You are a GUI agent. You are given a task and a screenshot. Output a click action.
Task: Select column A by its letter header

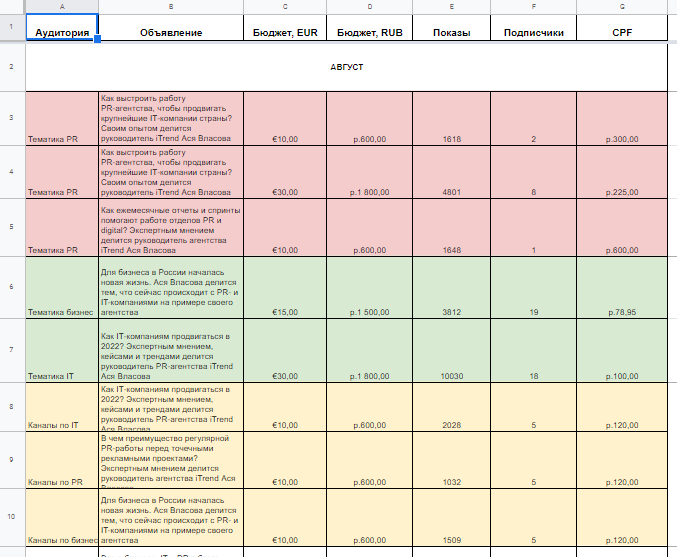(x=61, y=7)
